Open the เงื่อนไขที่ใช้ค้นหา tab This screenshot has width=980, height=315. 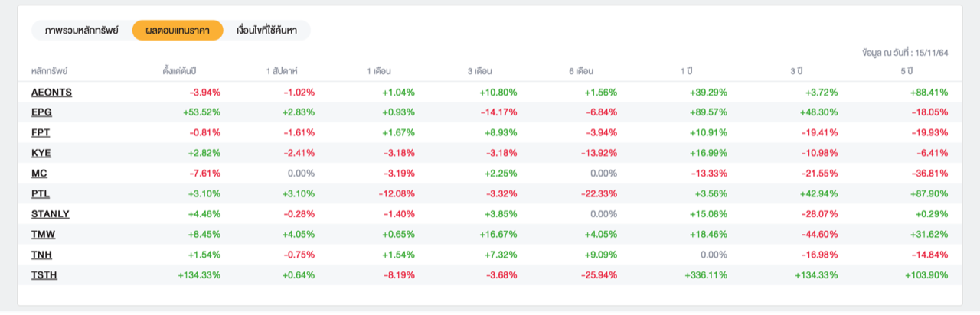266,31
